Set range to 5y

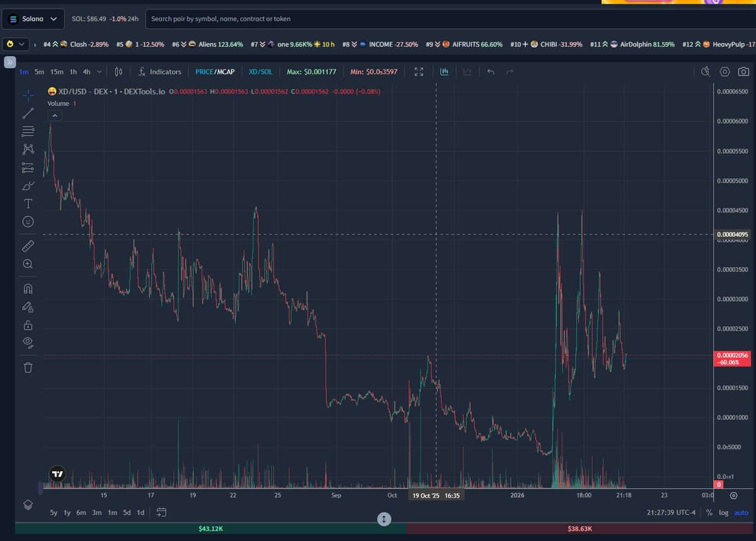click(x=54, y=513)
